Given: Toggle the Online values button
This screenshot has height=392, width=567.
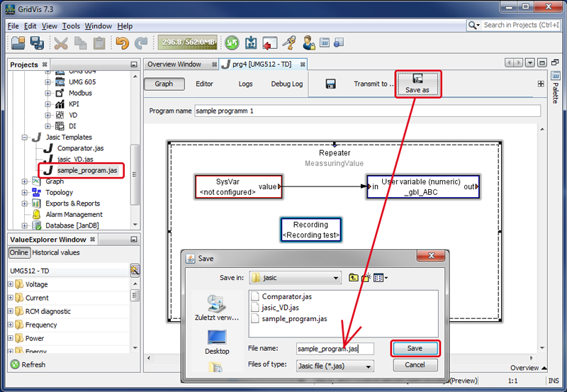Looking at the screenshot, I should tap(19, 253).
